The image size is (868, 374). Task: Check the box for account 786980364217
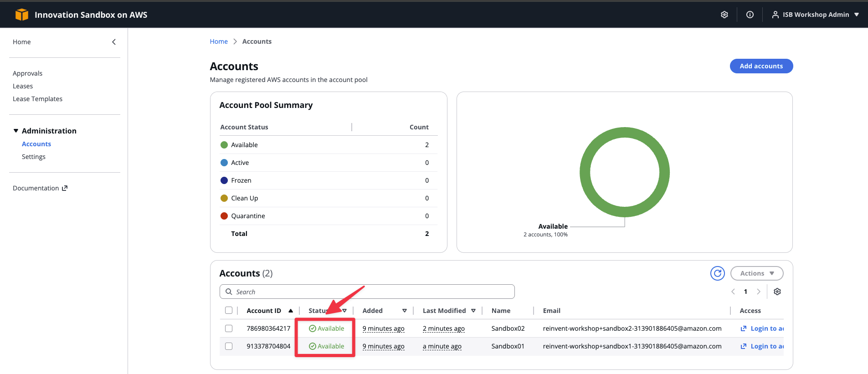(229, 328)
